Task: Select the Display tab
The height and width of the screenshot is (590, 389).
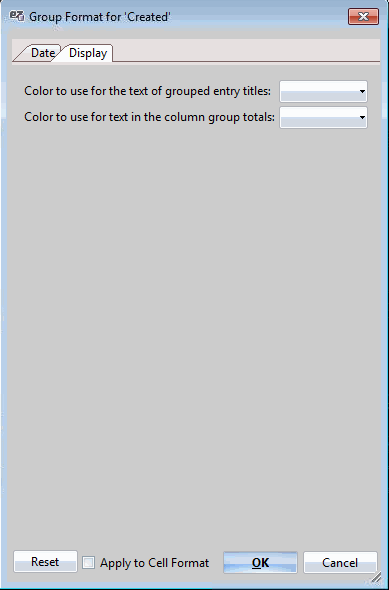Action: 88,53
